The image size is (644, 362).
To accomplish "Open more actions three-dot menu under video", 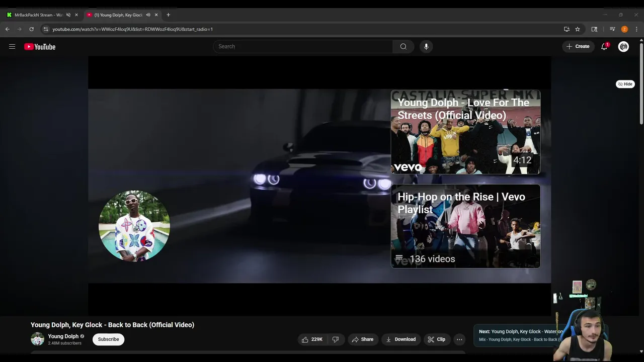I will (459, 339).
